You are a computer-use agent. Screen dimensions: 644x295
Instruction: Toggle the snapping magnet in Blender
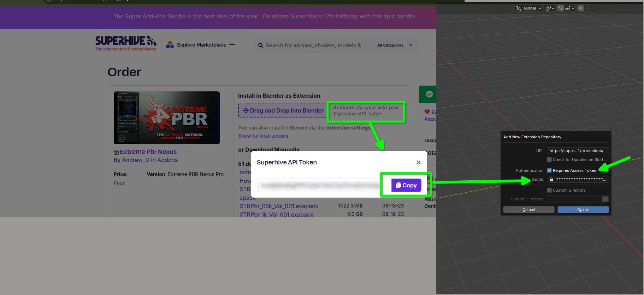click(x=561, y=8)
